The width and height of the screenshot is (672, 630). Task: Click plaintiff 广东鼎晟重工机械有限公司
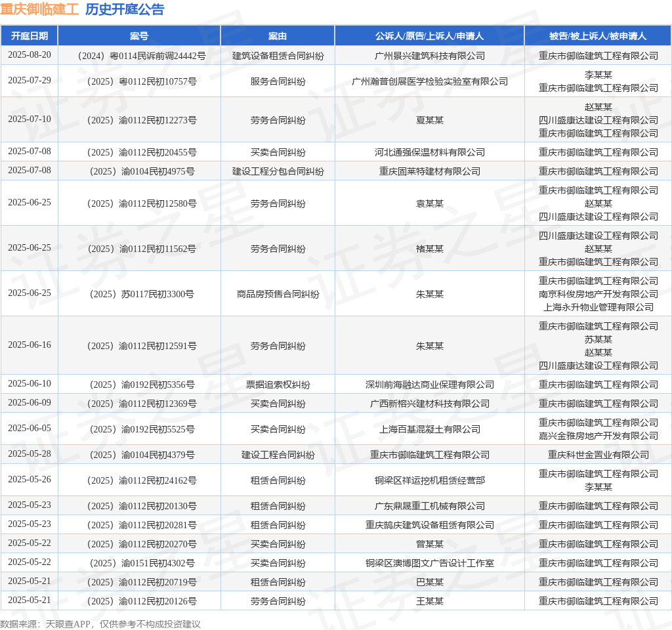pos(429,506)
